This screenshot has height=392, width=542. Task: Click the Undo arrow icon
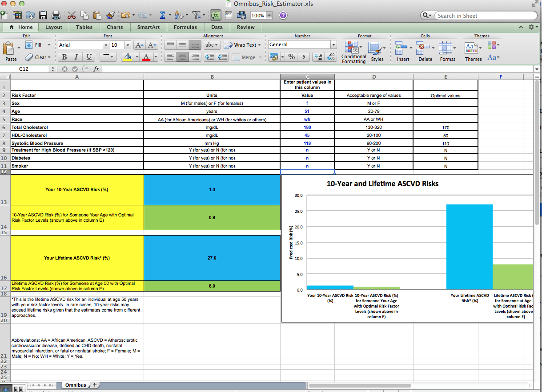(125, 15)
